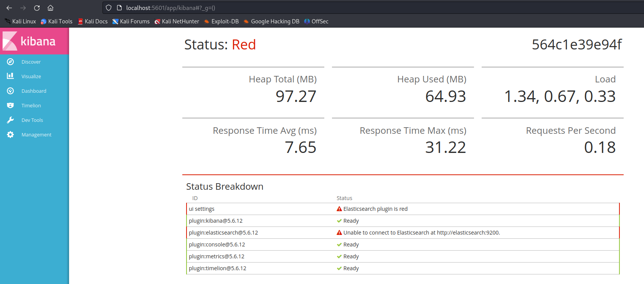
Task: Click the shield tracking protection icon
Action: click(x=109, y=8)
